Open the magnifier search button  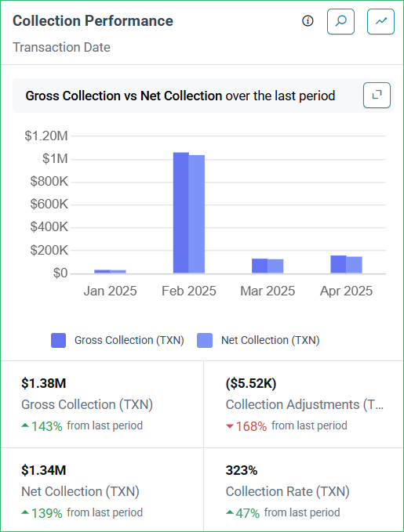tap(340, 22)
